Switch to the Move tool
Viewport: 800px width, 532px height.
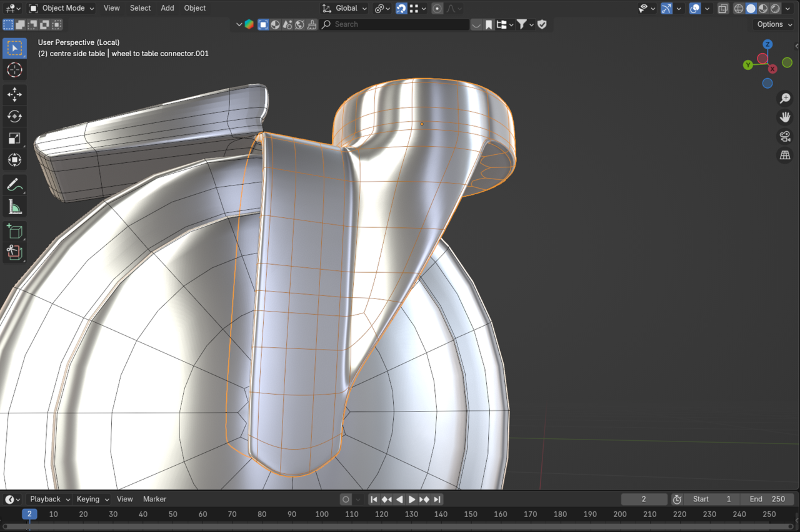coord(14,94)
